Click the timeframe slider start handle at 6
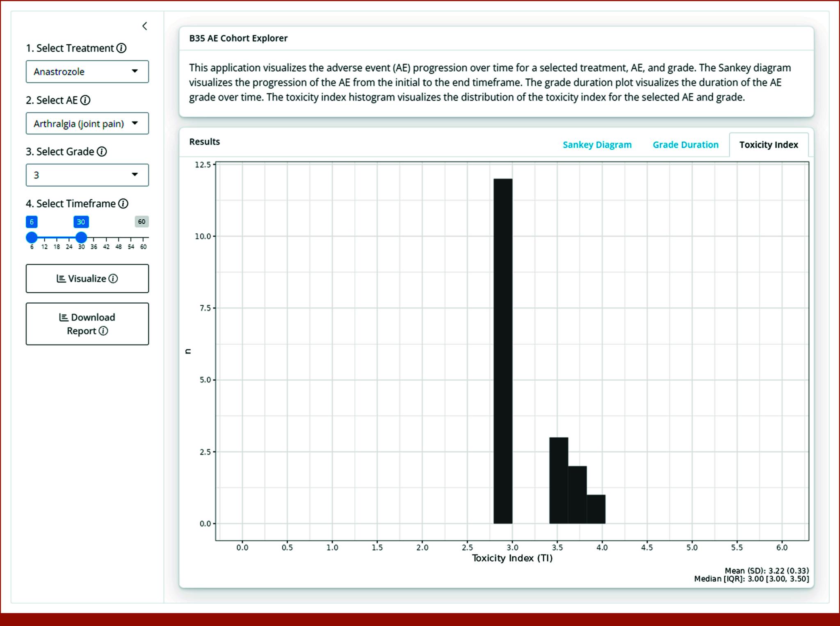840x626 pixels. click(32, 237)
